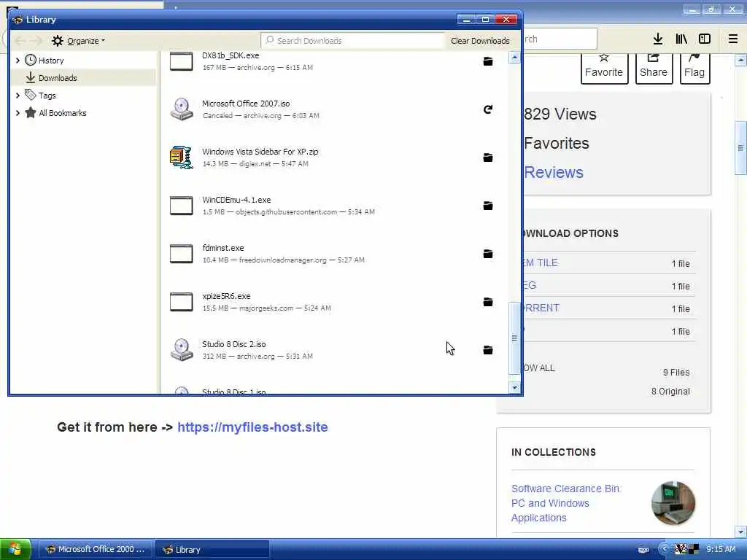Switch to Microsoft Office 2000 taskbar button
Image resolution: width=747 pixels, height=560 pixels.
(x=95, y=550)
